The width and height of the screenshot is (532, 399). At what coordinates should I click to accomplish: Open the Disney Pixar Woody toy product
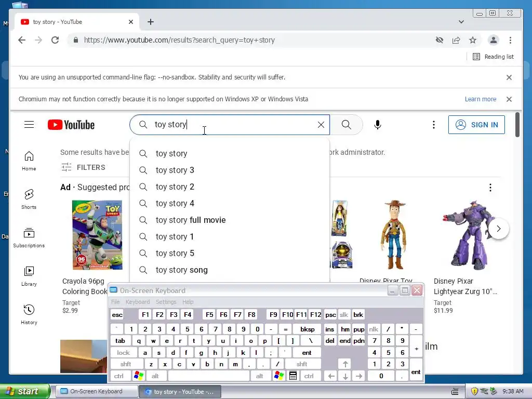394,235
